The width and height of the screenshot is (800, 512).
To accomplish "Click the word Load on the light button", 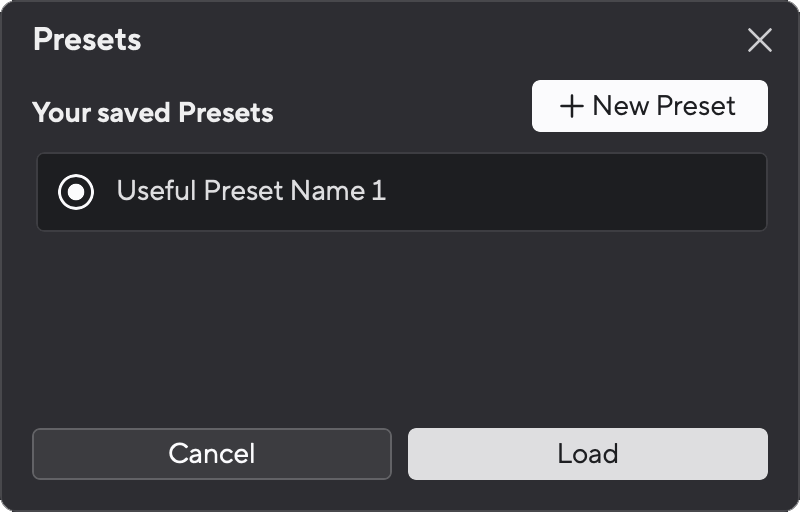I will click(588, 454).
